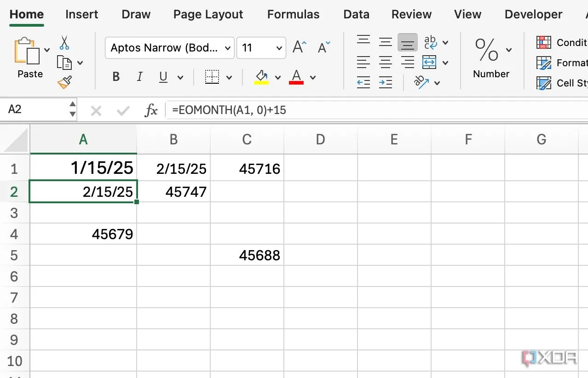
Task: Enable Align Right for the cell
Action: pyautogui.click(x=407, y=62)
